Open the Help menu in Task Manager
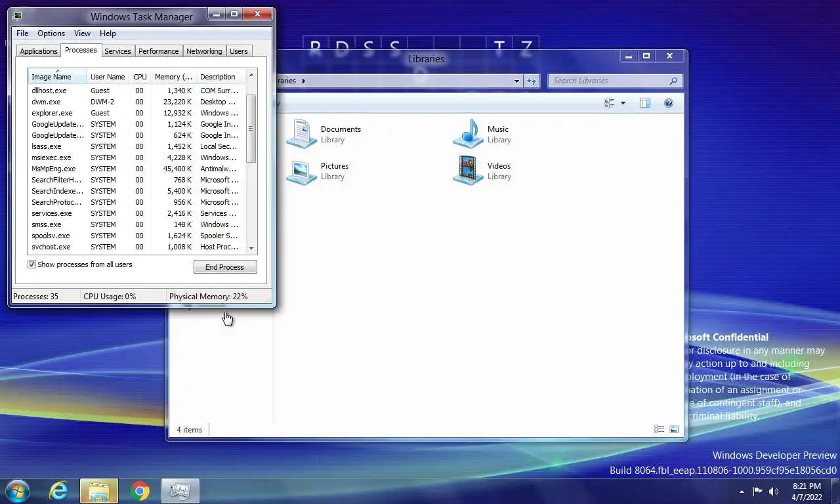840x504 pixels. coord(108,33)
